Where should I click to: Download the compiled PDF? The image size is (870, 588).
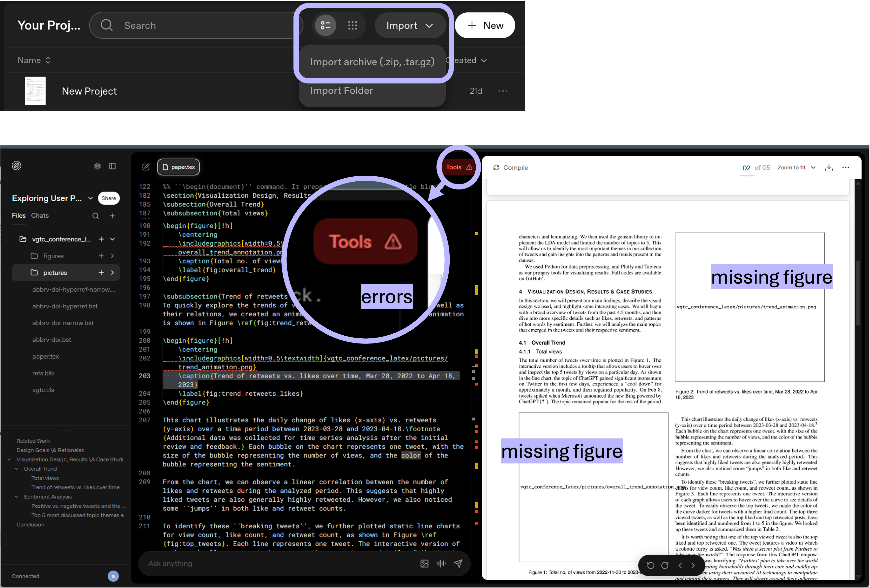(x=829, y=168)
